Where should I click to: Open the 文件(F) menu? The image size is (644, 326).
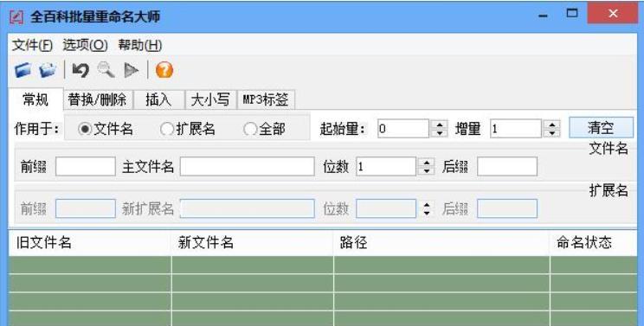click(32, 45)
